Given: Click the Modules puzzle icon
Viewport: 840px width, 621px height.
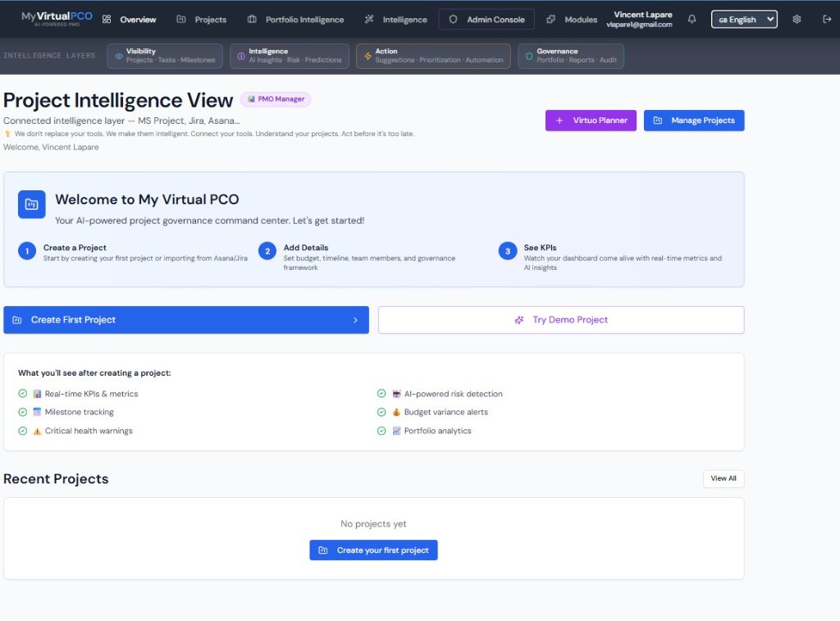Looking at the screenshot, I should pos(550,20).
